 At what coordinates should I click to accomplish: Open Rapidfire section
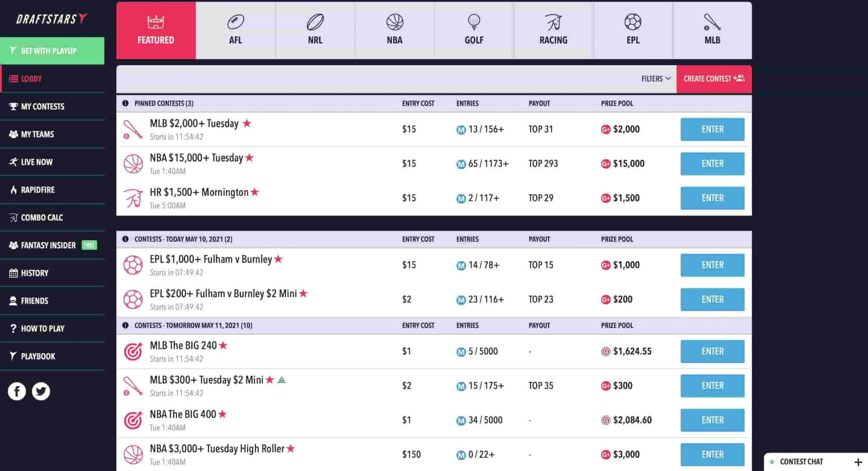[x=52, y=190]
